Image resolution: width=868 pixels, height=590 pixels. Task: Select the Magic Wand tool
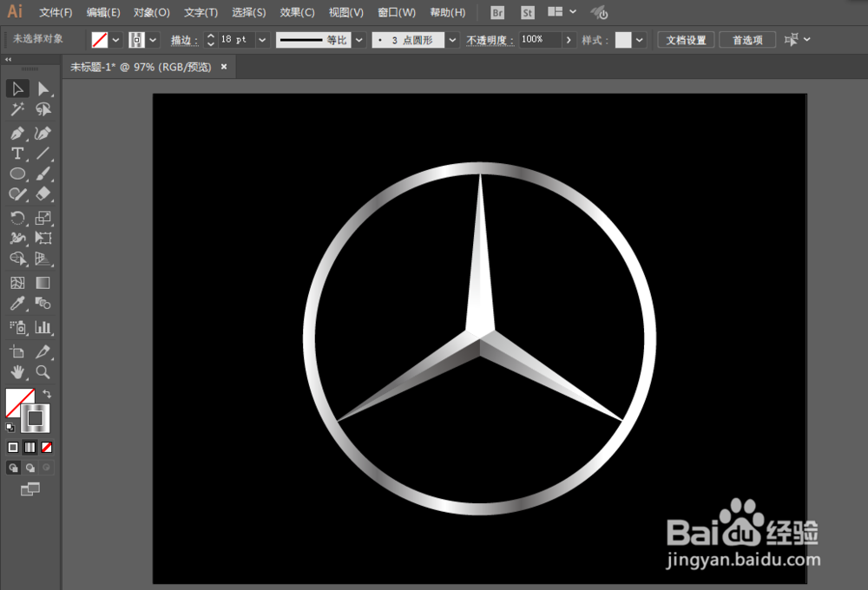tap(17, 109)
